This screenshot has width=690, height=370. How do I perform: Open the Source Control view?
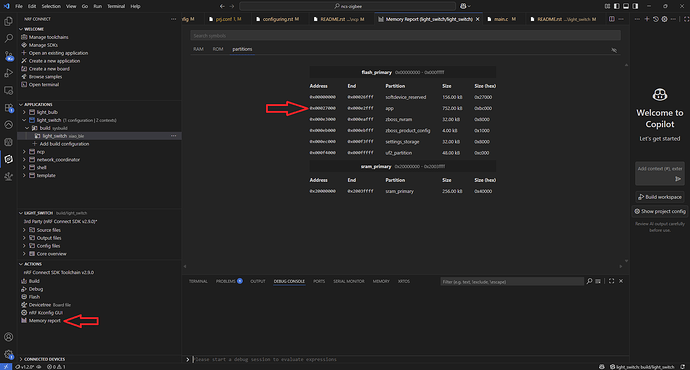coord(8,56)
